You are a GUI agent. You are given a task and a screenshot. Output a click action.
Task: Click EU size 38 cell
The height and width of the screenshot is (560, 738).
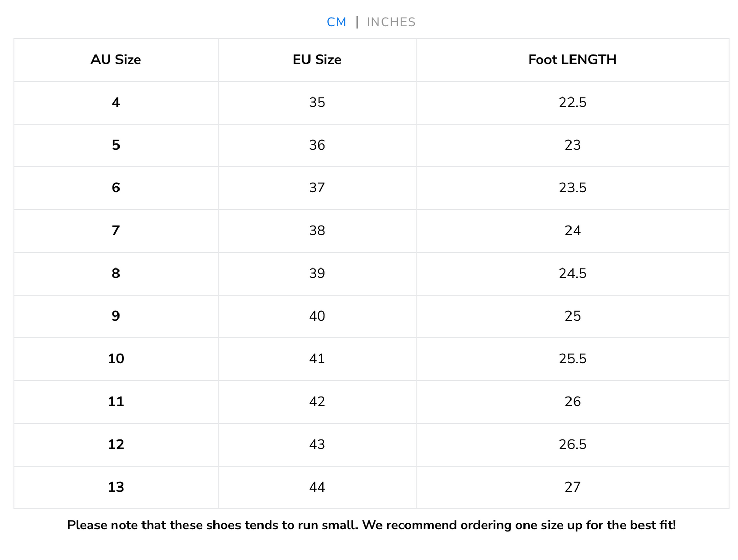tap(317, 231)
